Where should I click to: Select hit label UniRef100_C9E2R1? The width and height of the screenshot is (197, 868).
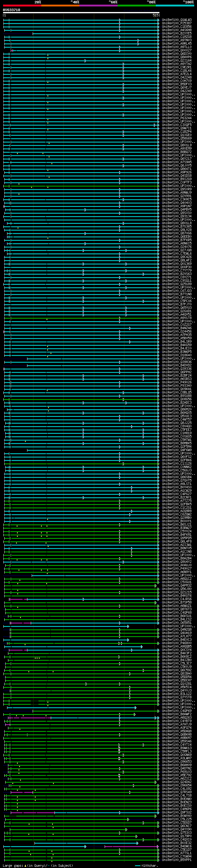pyautogui.click(x=177, y=67)
